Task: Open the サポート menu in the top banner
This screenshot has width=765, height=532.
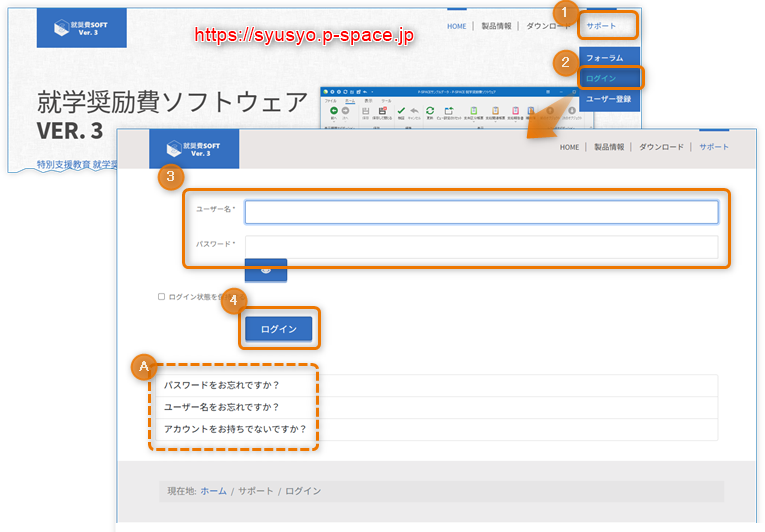Action: click(601, 26)
